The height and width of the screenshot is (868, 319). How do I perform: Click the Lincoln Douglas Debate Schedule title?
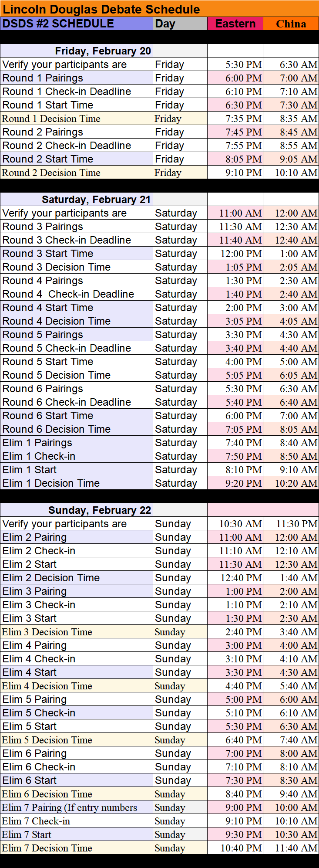101,9
